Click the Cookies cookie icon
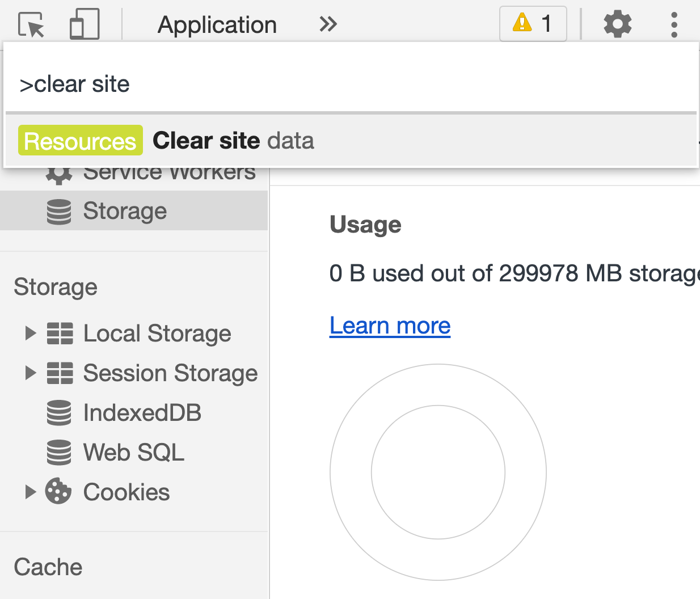Image resolution: width=700 pixels, height=599 pixels. (58, 491)
